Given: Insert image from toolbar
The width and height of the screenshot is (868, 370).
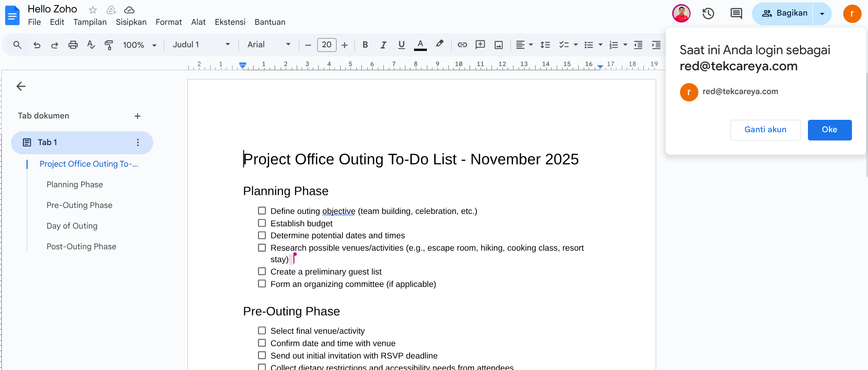Looking at the screenshot, I should point(498,45).
